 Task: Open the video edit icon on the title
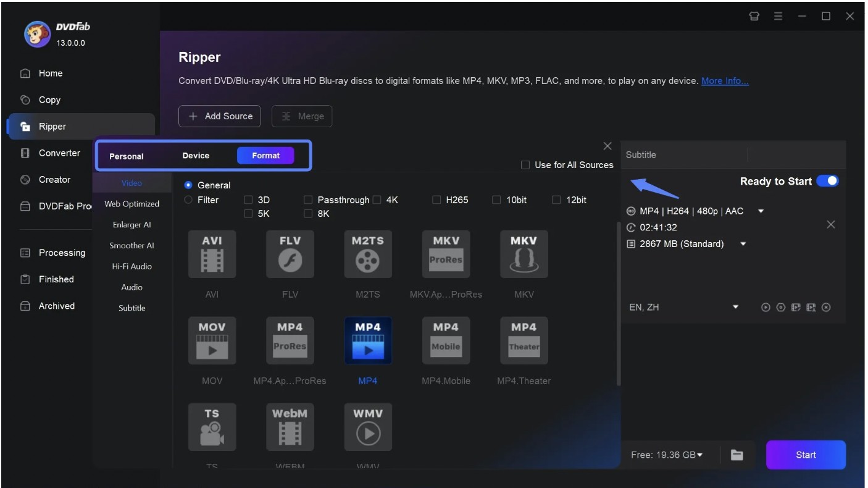796,307
